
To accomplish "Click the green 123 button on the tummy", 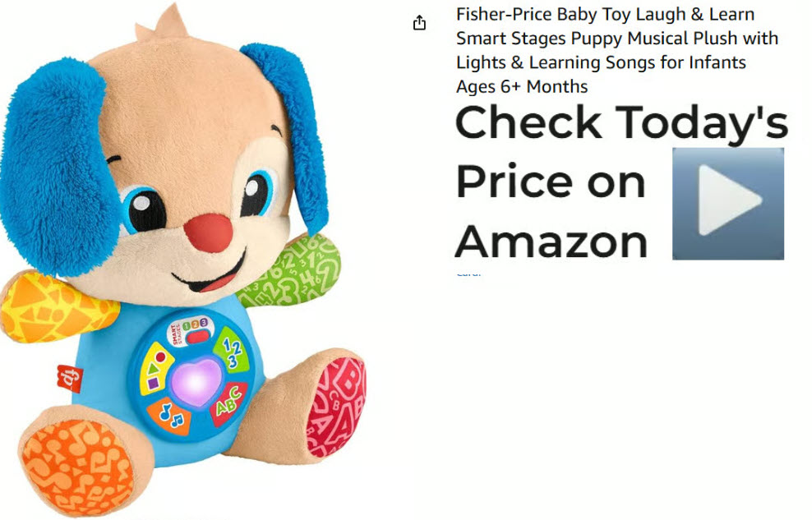I will [232, 350].
